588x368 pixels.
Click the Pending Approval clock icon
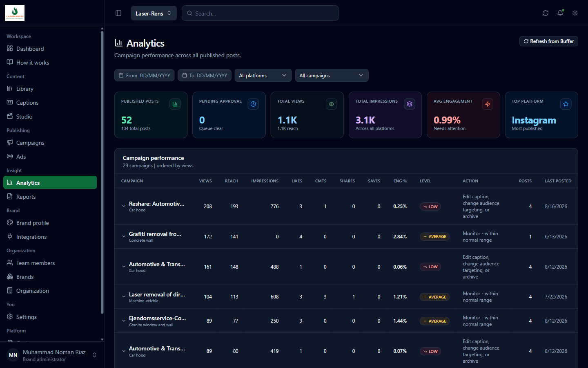tap(253, 104)
